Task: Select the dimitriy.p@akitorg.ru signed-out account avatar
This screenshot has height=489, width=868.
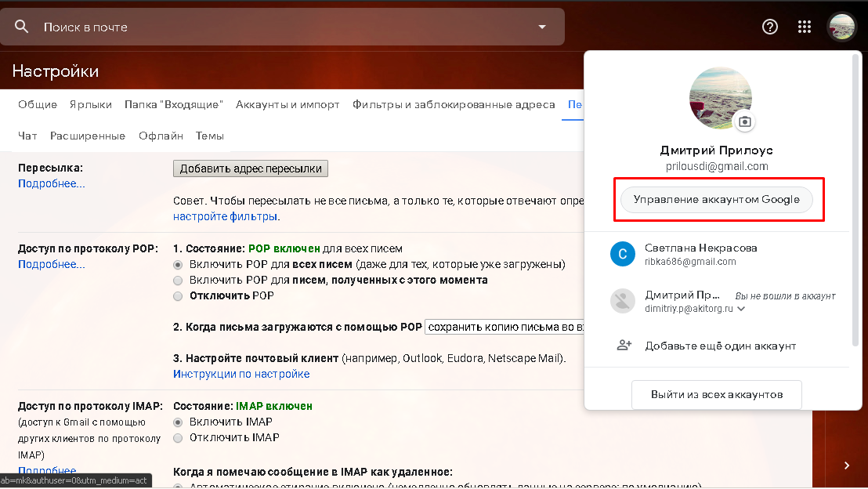Action: click(622, 301)
